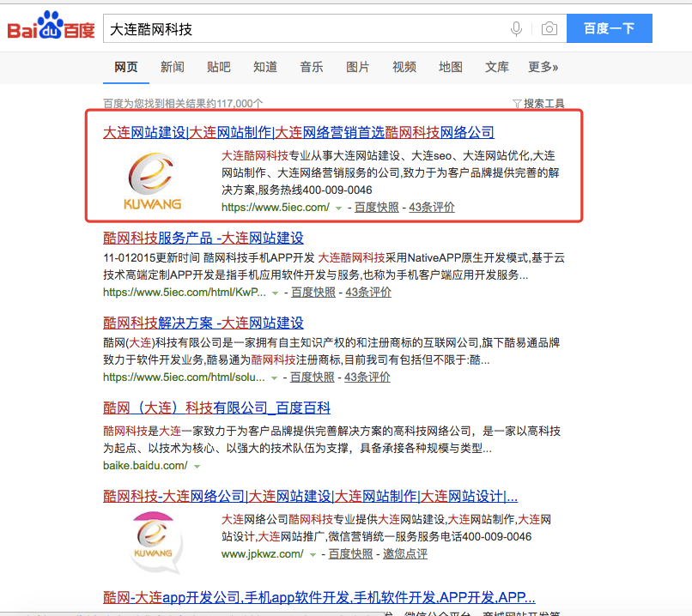Click the pink KUWANG logo thumbnail

click(x=155, y=542)
